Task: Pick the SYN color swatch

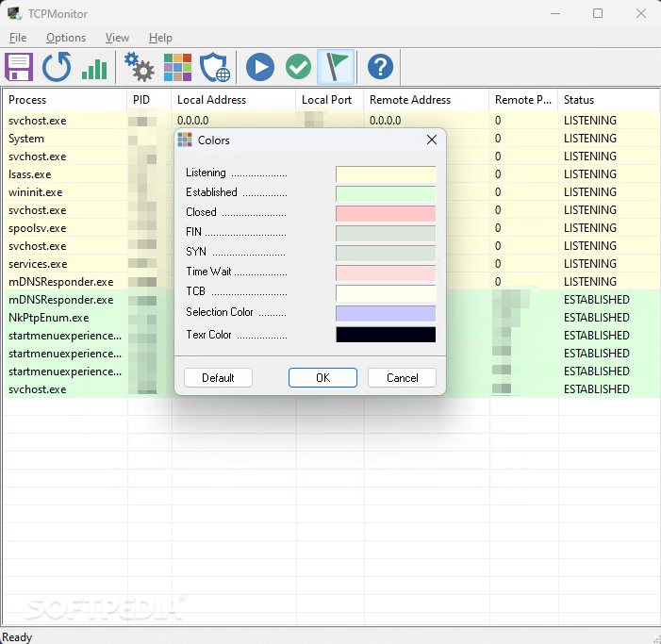Action: tap(386, 254)
